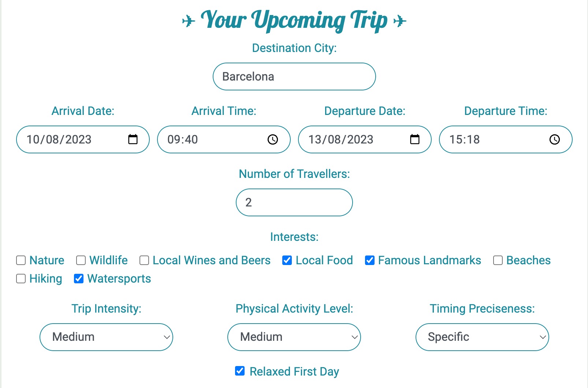Select the Number of Travellers field
Image resolution: width=588 pixels, height=388 pixels.
click(x=294, y=202)
